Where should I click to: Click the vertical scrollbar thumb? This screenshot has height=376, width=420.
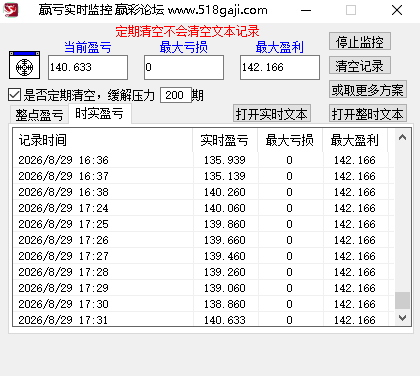pos(402,301)
